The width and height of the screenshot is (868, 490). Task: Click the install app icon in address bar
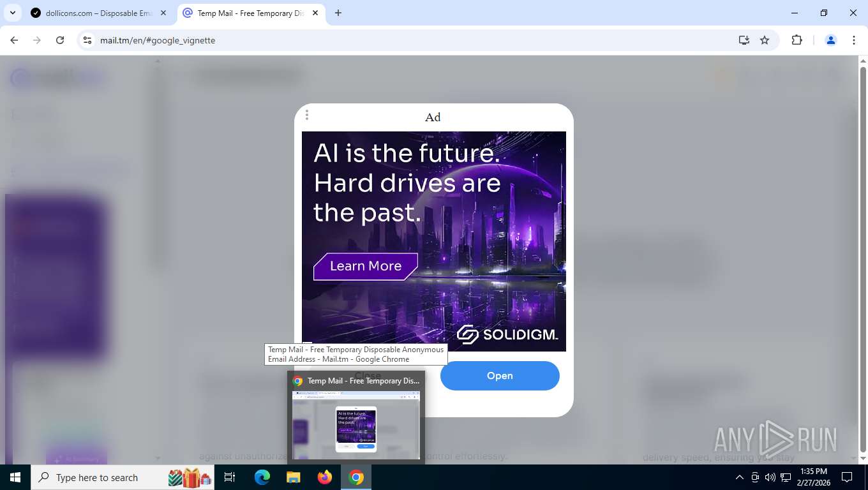pyautogui.click(x=744, y=40)
